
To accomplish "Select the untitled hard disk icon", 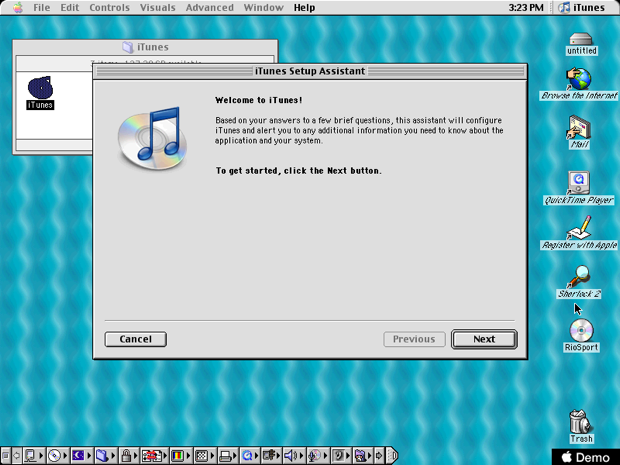I will click(581, 44).
